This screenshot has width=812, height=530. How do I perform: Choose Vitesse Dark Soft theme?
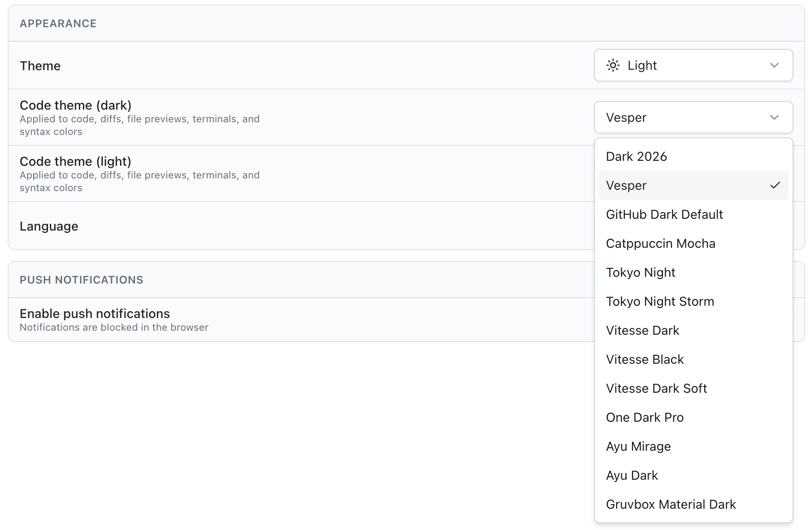coord(657,389)
